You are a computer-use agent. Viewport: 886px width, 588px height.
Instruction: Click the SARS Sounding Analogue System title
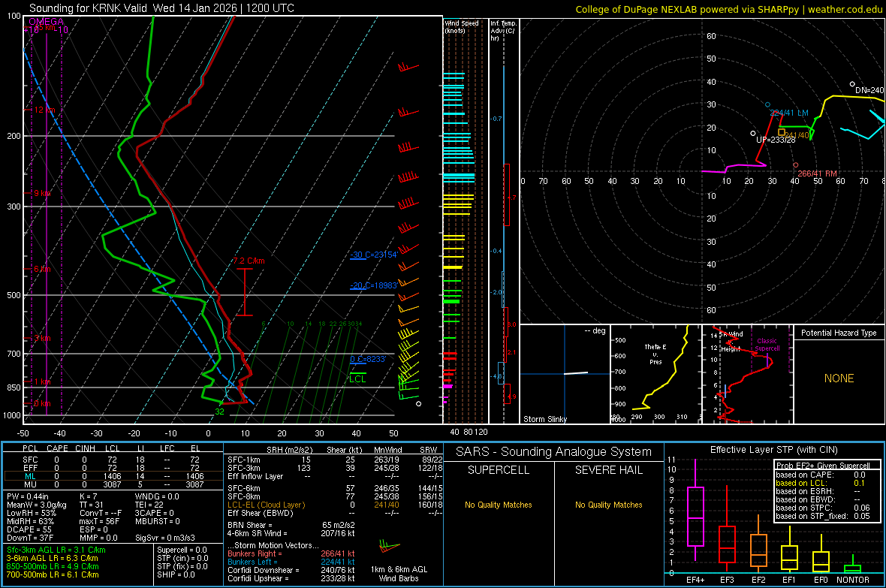pos(554,452)
